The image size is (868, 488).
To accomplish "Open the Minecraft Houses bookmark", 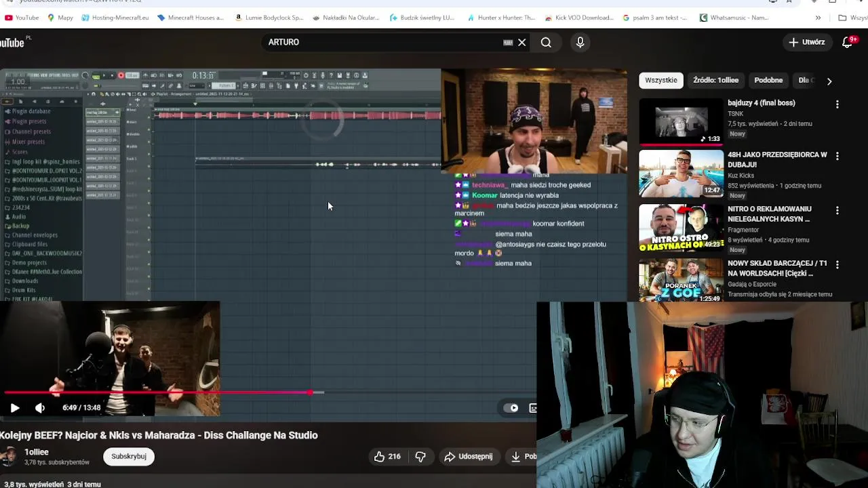I will (190, 18).
